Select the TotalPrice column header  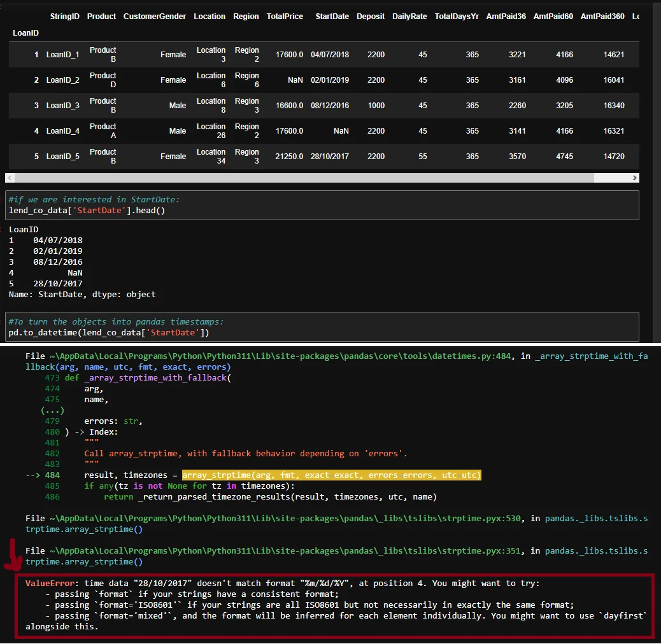[285, 17]
